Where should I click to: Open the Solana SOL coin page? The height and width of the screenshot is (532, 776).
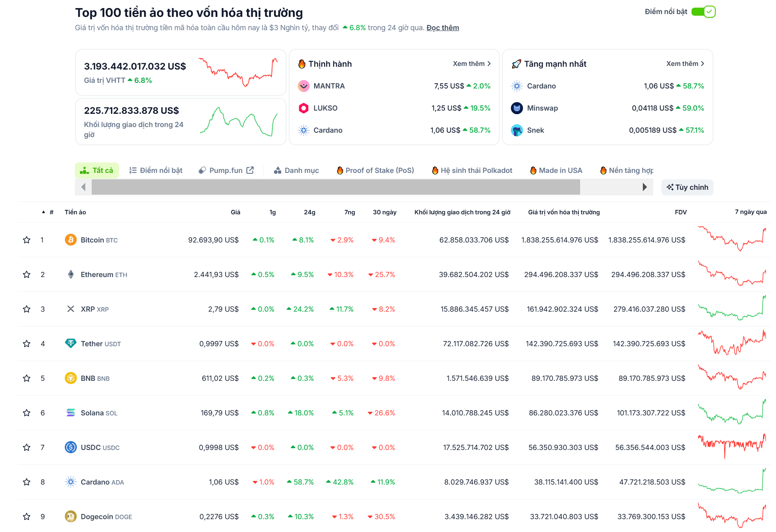coord(99,413)
